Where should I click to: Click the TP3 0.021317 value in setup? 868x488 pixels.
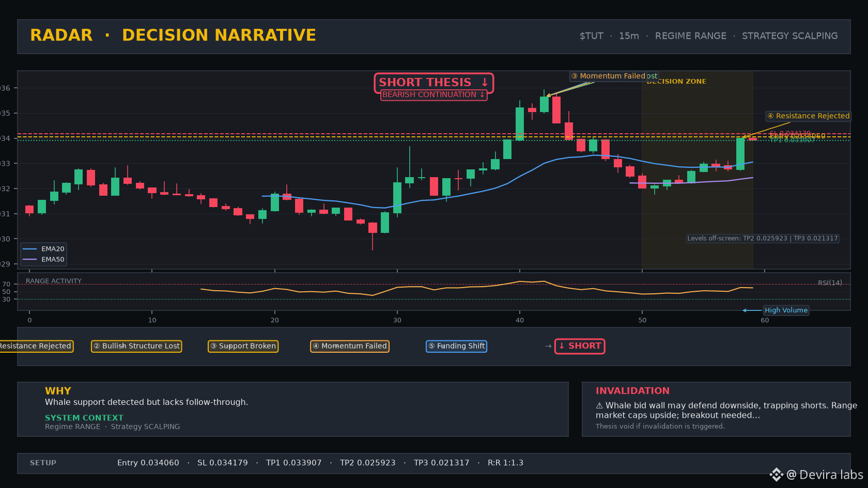[442, 463]
